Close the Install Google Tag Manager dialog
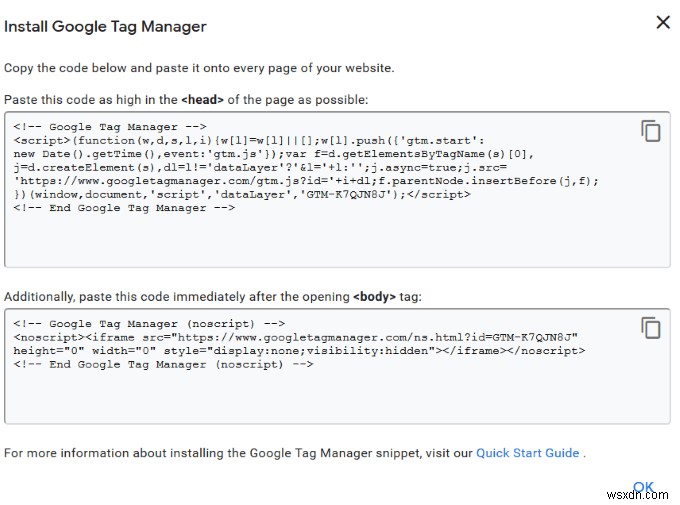This screenshot has height=505, width=680. point(663,22)
